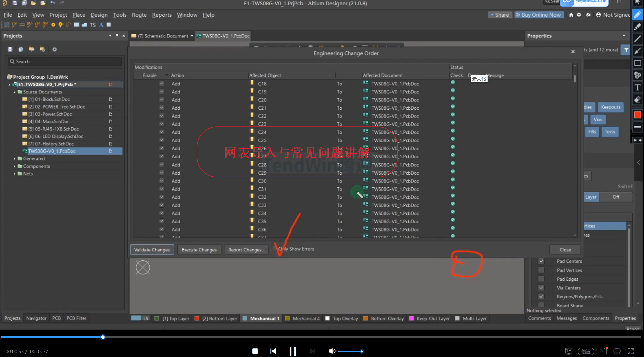Open video player settings gear
This screenshot has height=357, width=644.
pyautogui.click(x=617, y=351)
